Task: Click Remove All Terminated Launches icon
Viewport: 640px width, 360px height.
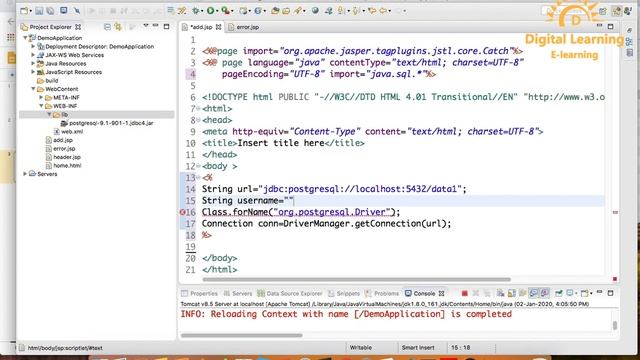Action: tap(487, 293)
